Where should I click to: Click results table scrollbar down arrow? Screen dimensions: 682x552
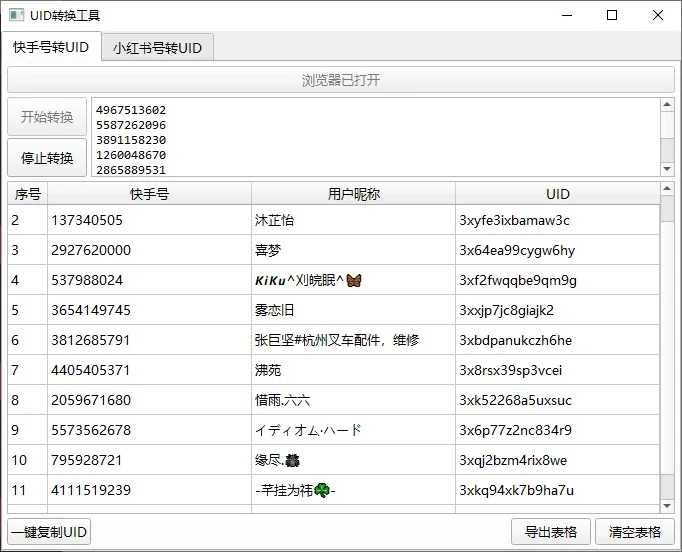pyautogui.click(x=667, y=506)
